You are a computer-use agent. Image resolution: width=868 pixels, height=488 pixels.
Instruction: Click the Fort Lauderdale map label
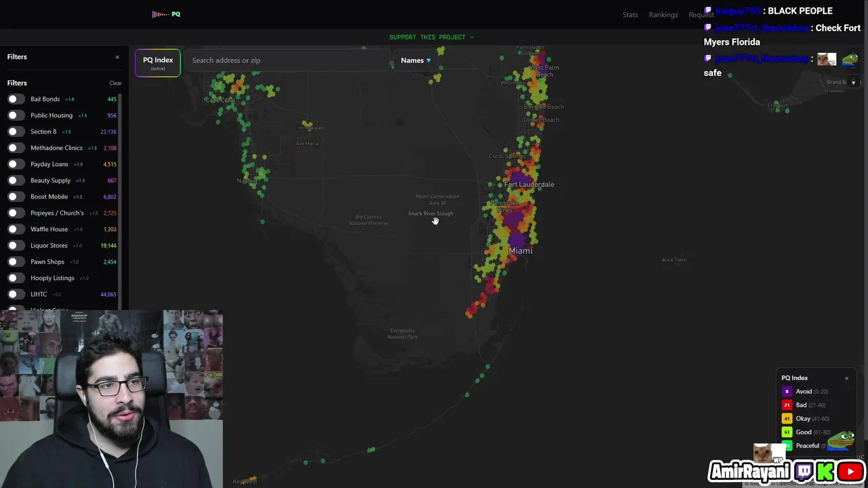pyautogui.click(x=529, y=184)
